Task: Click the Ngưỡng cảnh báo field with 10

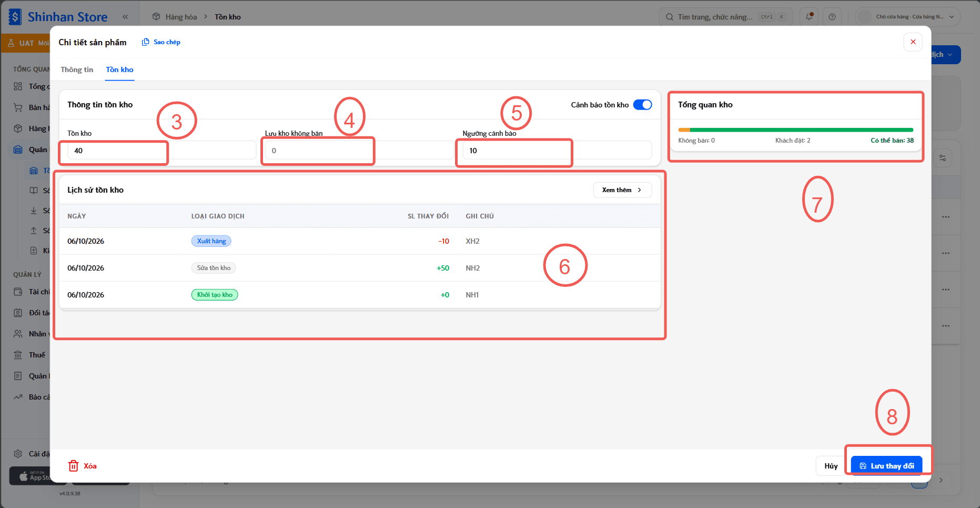Action: pyautogui.click(x=557, y=151)
